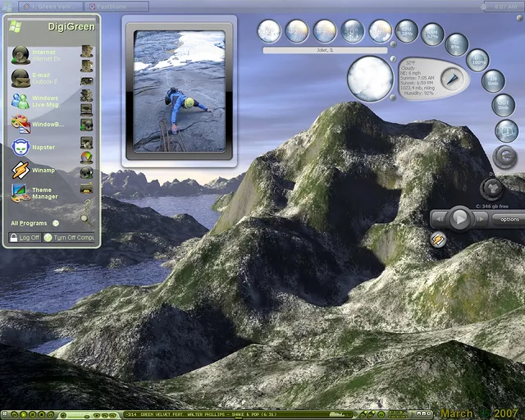Click the wind direction compass

coord(450,78)
